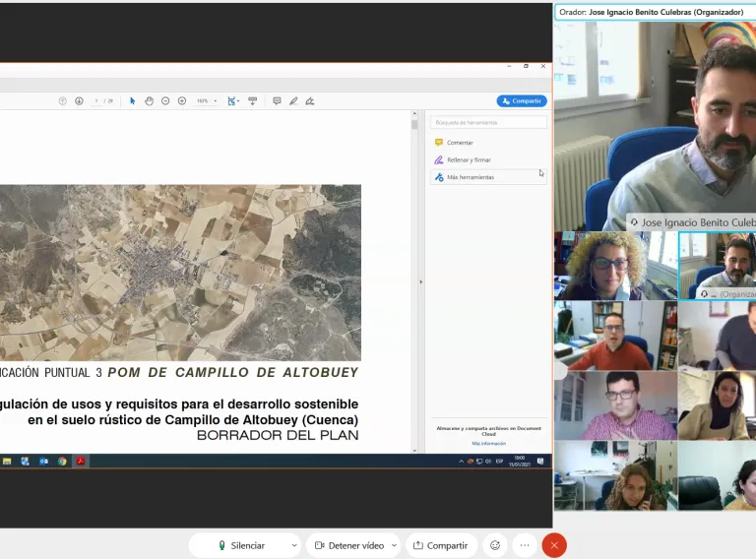Select the highlighter pen tool

pyautogui.click(x=293, y=100)
